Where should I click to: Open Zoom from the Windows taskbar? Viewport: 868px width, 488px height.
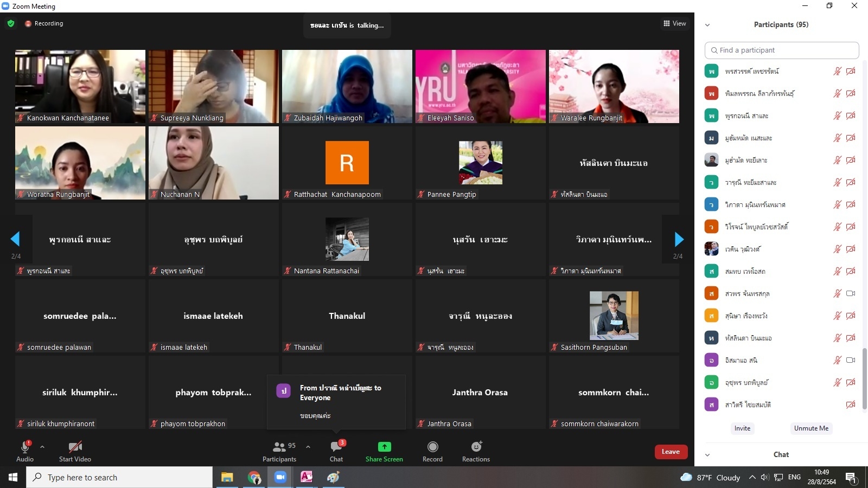(280, 477)
